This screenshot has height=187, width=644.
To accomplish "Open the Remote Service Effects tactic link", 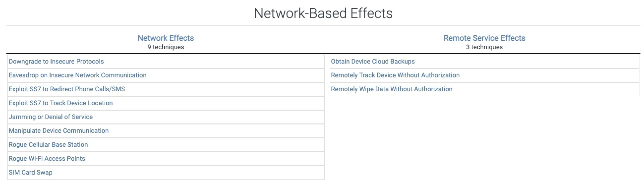I will pos(484,38).
